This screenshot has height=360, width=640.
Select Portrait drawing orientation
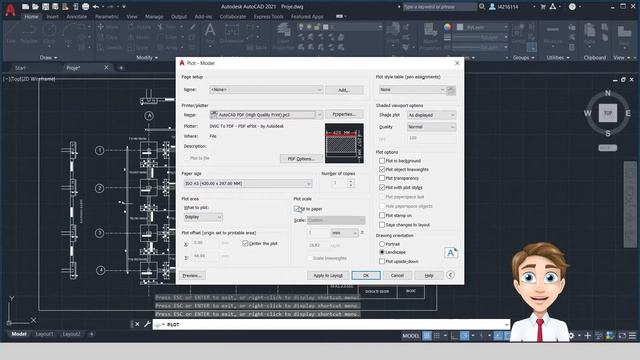(x=382, y=244)
